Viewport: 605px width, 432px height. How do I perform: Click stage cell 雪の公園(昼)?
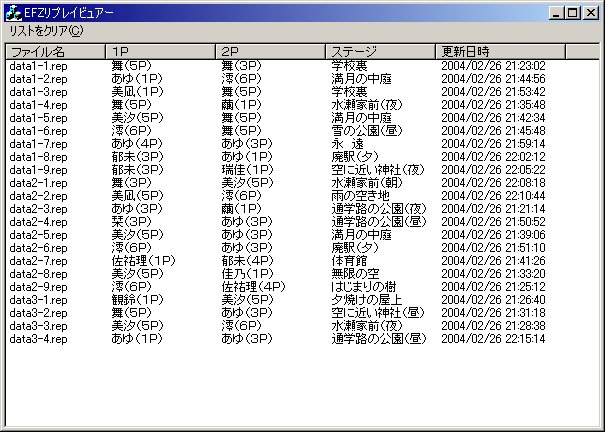coord(367,131)
